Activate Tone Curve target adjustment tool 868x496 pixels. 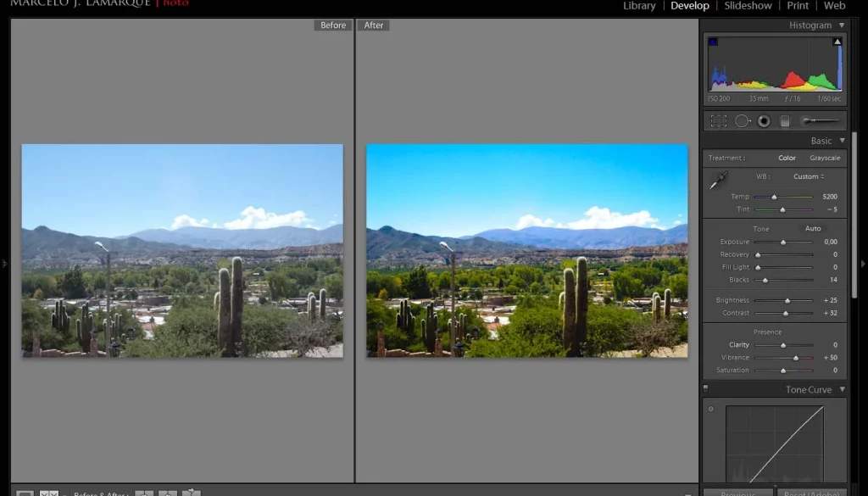711,409
